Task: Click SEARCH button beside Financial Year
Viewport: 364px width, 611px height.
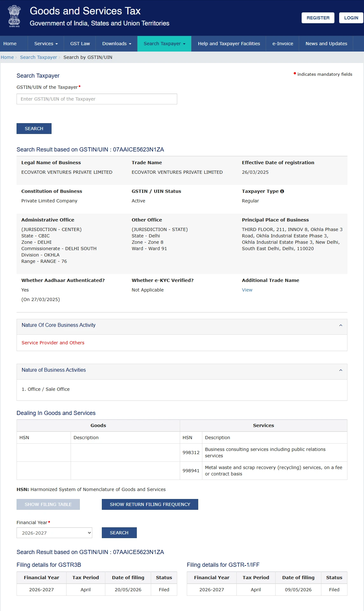Action: (x=119, y=533)
